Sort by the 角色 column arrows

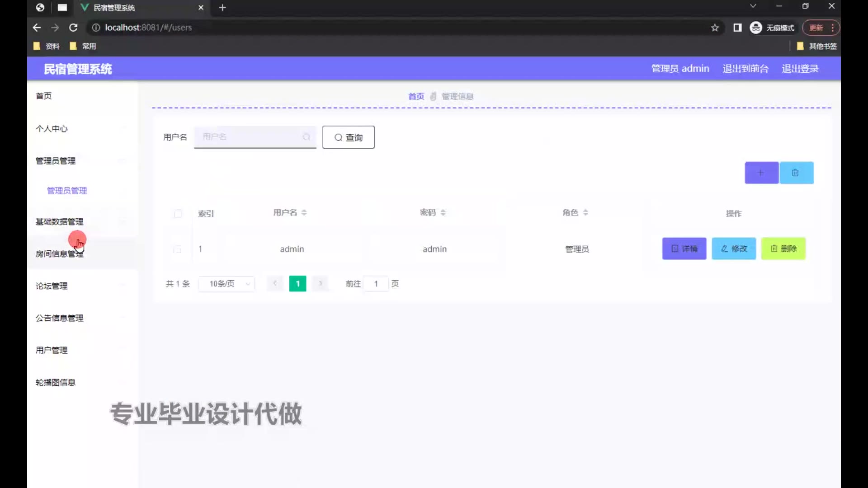click(585, 212)
